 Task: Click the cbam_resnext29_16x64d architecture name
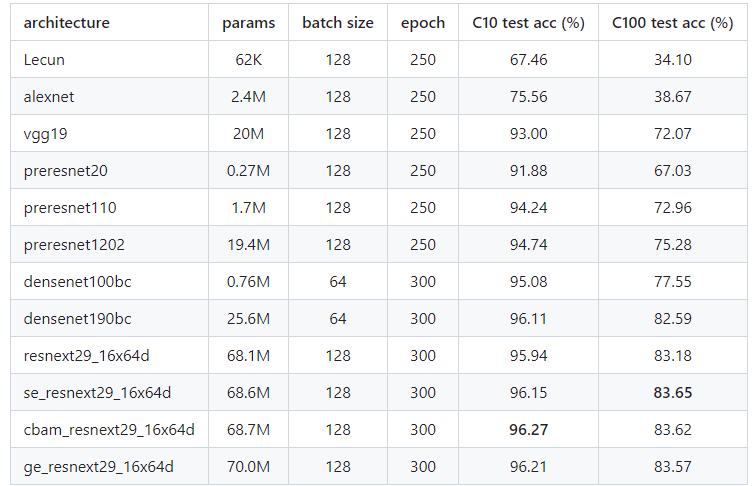[x=109, y=430]
